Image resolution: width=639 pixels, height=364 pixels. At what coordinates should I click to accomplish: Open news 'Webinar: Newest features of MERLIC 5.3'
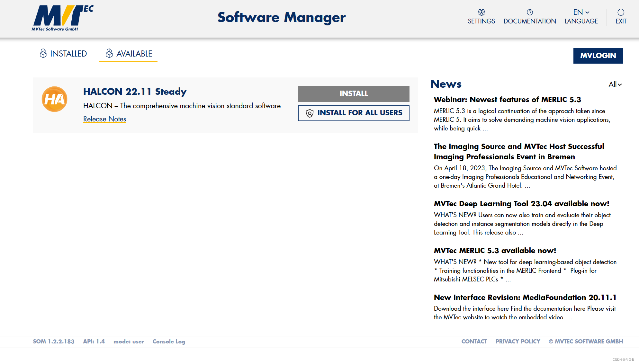click(x=507, y=100)
